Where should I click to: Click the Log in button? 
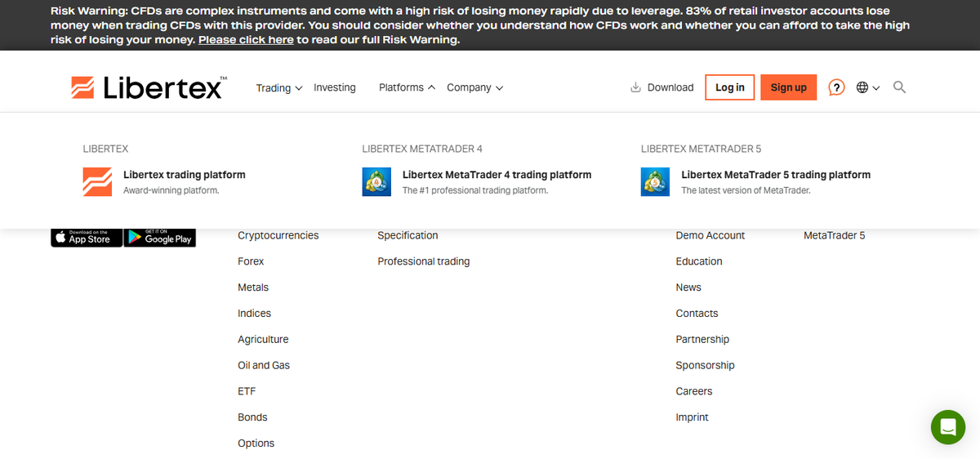[730, 87]
